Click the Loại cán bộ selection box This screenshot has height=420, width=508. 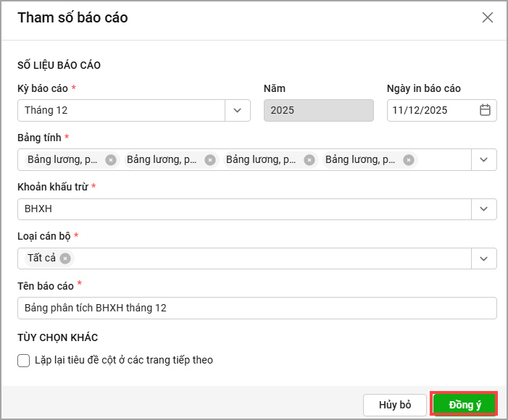click(268, 259)
